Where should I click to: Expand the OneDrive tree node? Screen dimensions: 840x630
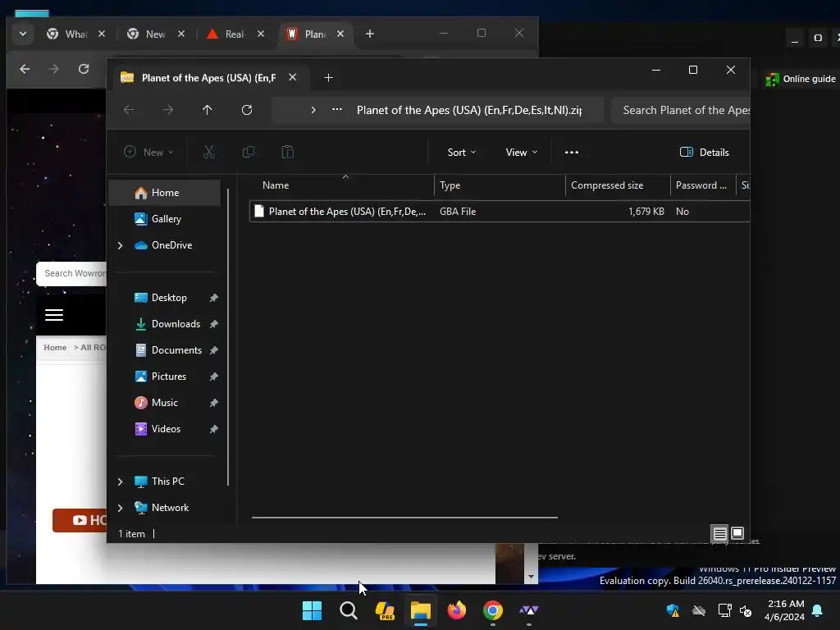[x=120, y=245]
